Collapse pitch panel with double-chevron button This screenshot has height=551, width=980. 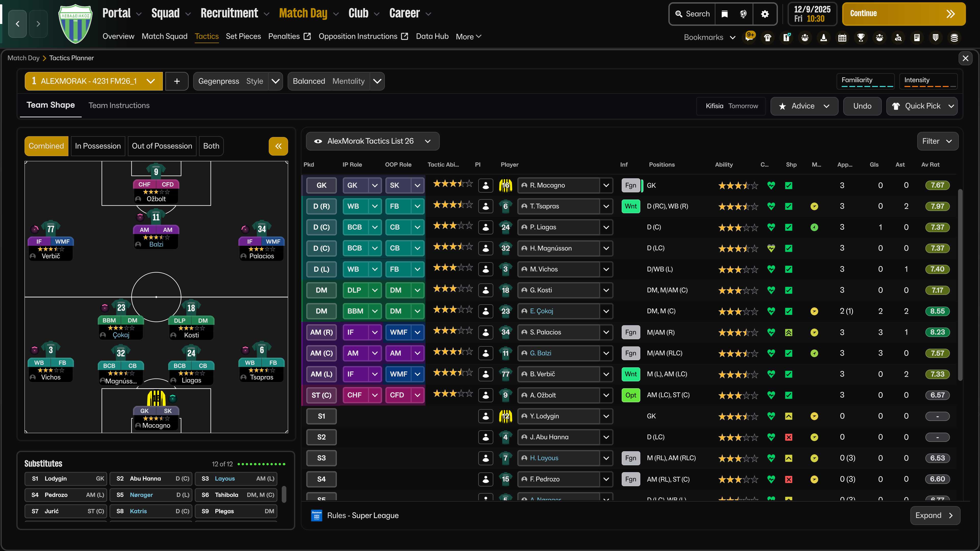click(278, 146)
